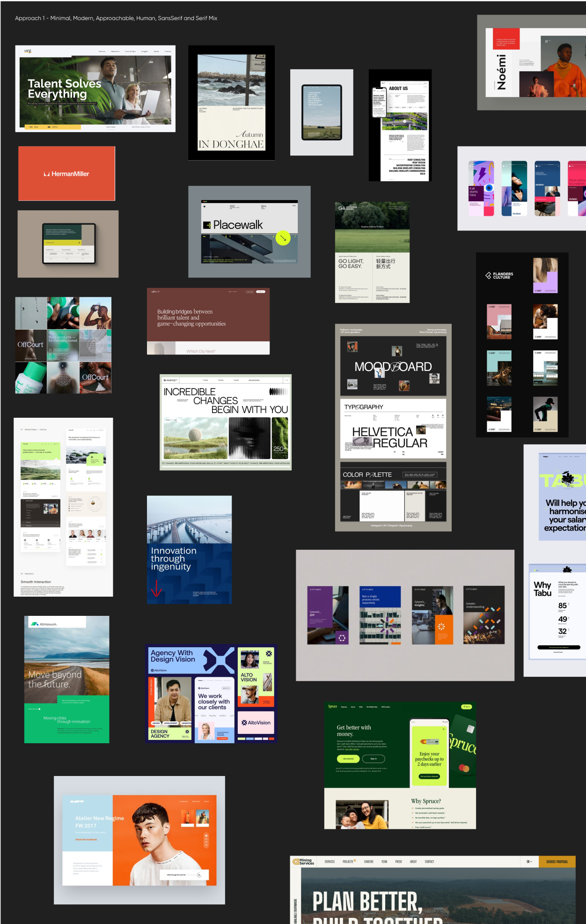Select the Talent Solves Everything image
The height and width of the screenshot is (924, 586).
click(x=95, y=89)
